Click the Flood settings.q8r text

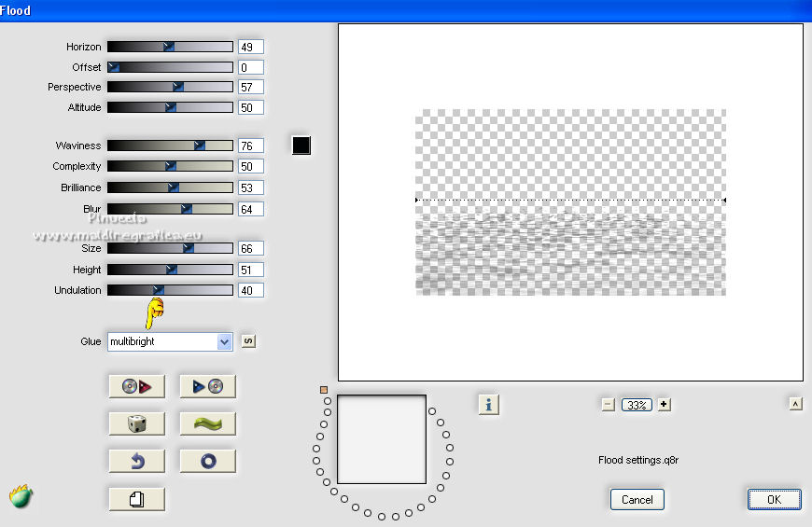click(638, 460)
